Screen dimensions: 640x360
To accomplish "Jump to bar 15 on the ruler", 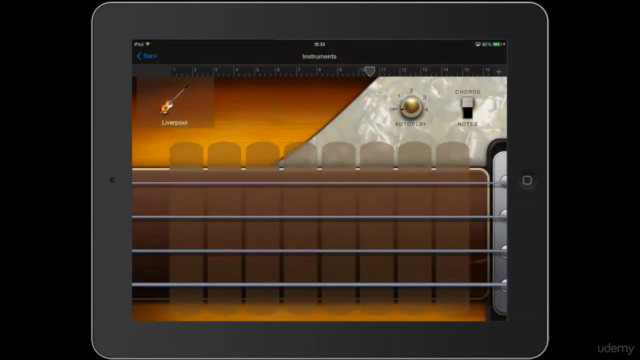I will [x=466, y=71].
